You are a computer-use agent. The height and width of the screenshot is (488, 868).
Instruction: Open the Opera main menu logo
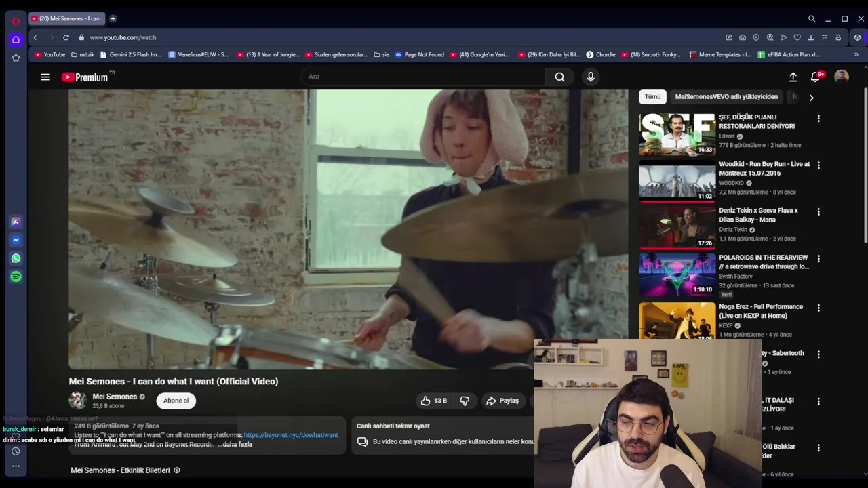16,21
